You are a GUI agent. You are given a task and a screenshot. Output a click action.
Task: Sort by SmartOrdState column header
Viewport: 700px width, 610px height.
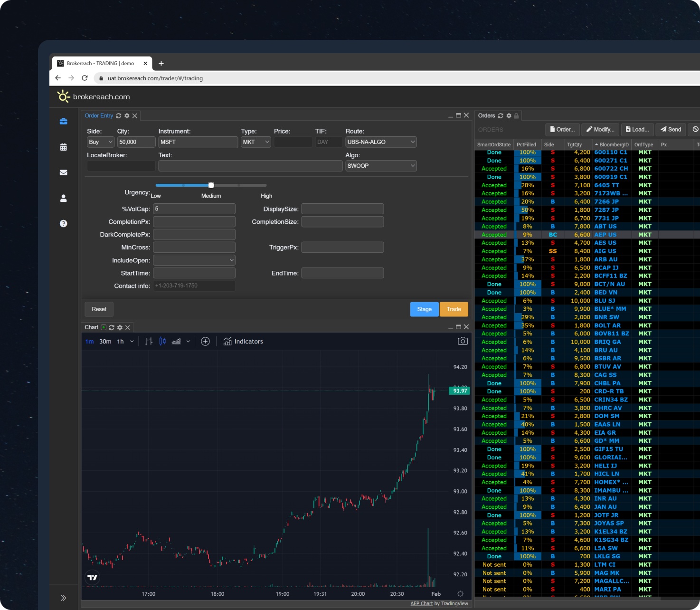494,145
